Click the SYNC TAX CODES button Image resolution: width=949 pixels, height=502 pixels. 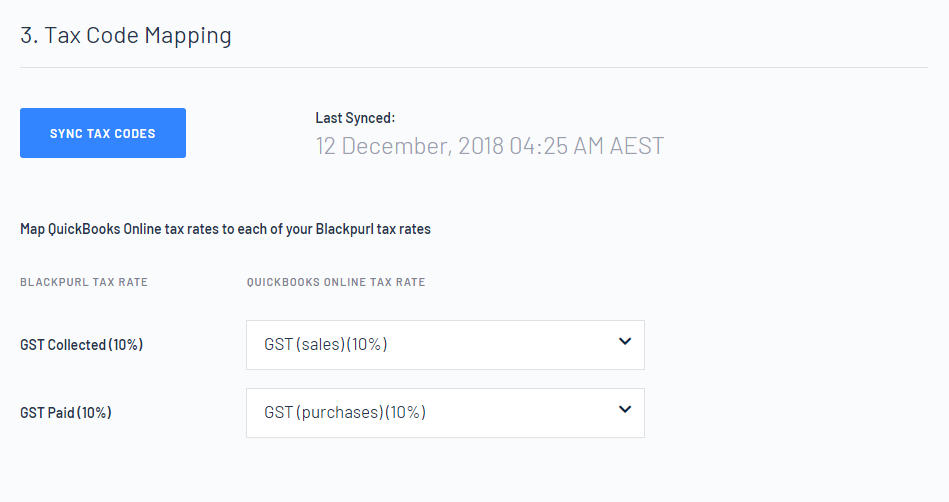(103, 133)
